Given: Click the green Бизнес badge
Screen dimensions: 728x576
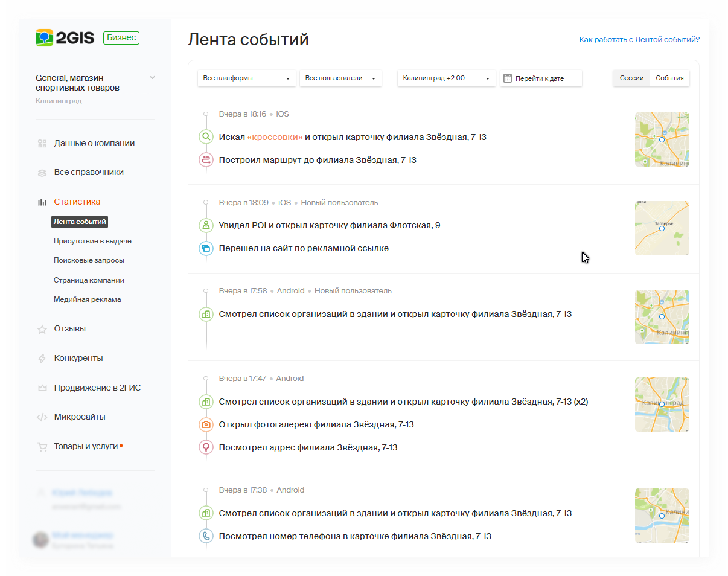Looking at the screenshot, I should [121, 38].
